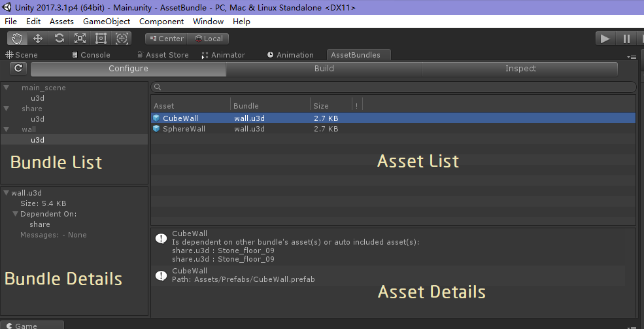
Task: Click the 2.7 KB size of CubeWall
Action: (326, 118)
